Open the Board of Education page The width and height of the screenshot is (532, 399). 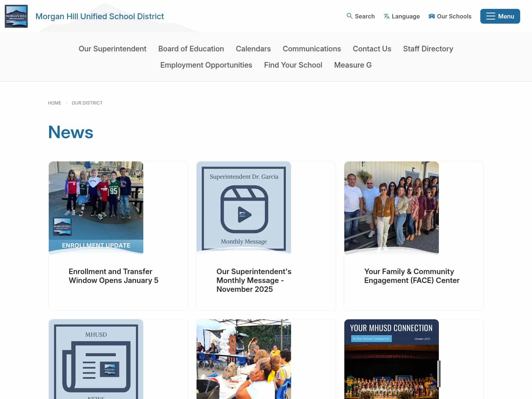[x=191, y=48]
